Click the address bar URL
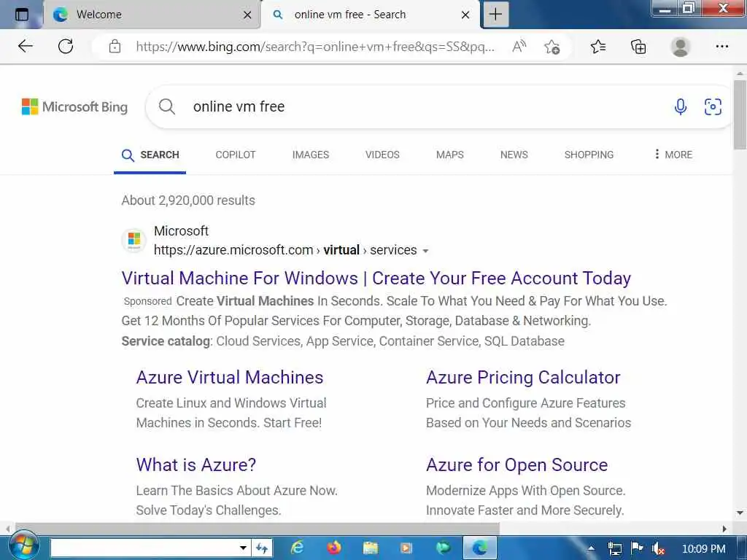 click(315, 47)
